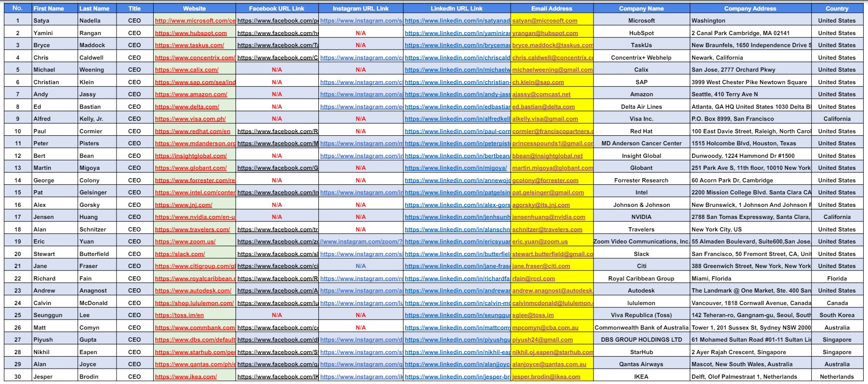Click the pat.gelsinger@gmail.com email link
The width and height of the screenshot is (868, 384).
[548, 192]
